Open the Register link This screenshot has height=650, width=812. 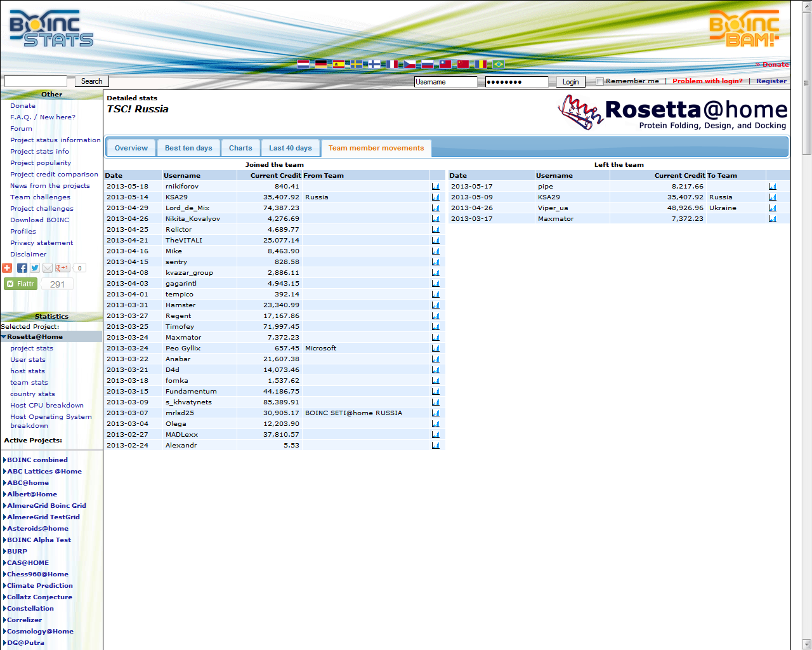tap(771, 81)
